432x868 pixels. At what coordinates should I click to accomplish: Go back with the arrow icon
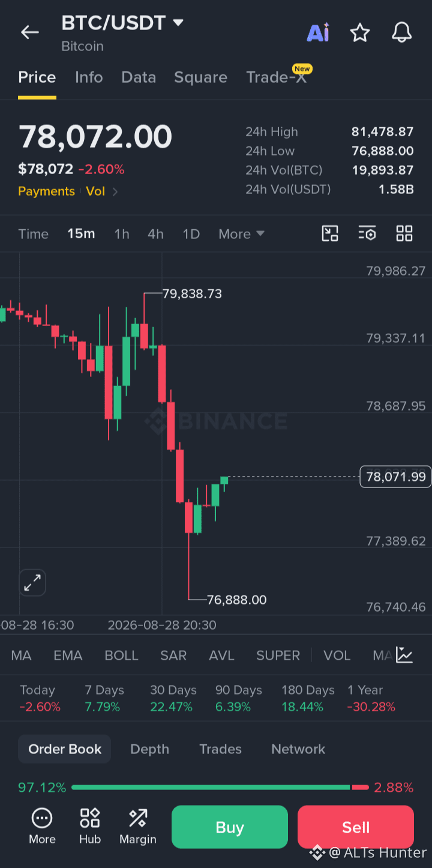(x=29, y=32)
